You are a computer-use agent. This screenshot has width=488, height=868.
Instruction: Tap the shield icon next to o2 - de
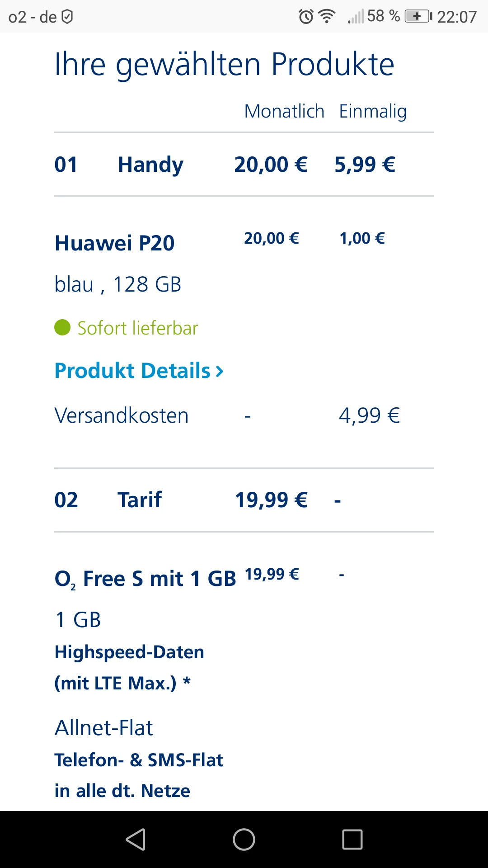67,17
